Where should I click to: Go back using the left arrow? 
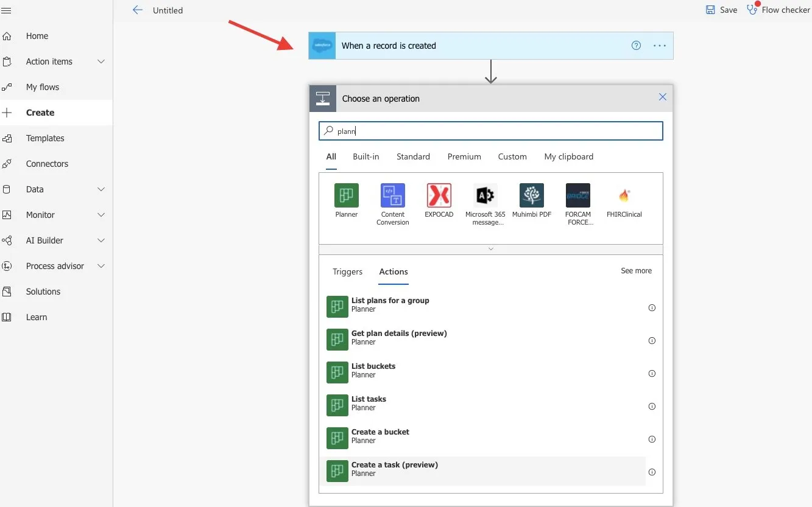138,10
